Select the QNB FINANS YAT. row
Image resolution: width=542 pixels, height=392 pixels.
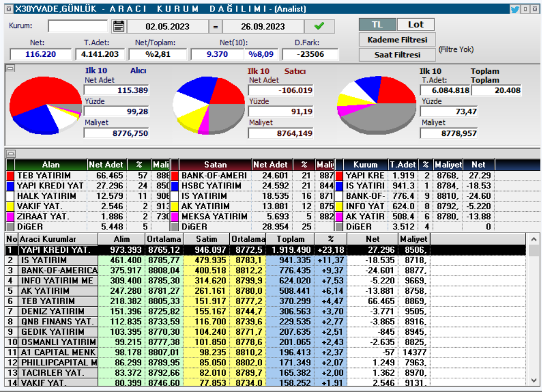click(265, 322)
